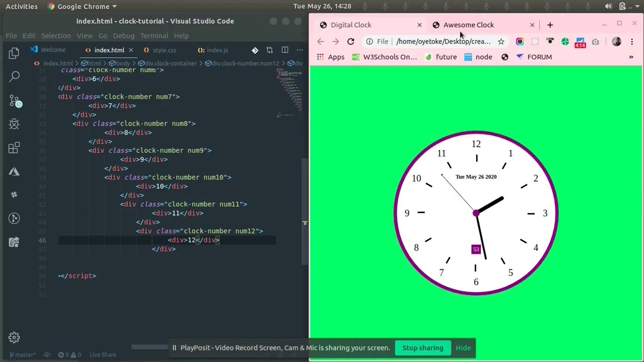Click the Open Changes compare icon
644x362 pixels.
tap(270, 50)
